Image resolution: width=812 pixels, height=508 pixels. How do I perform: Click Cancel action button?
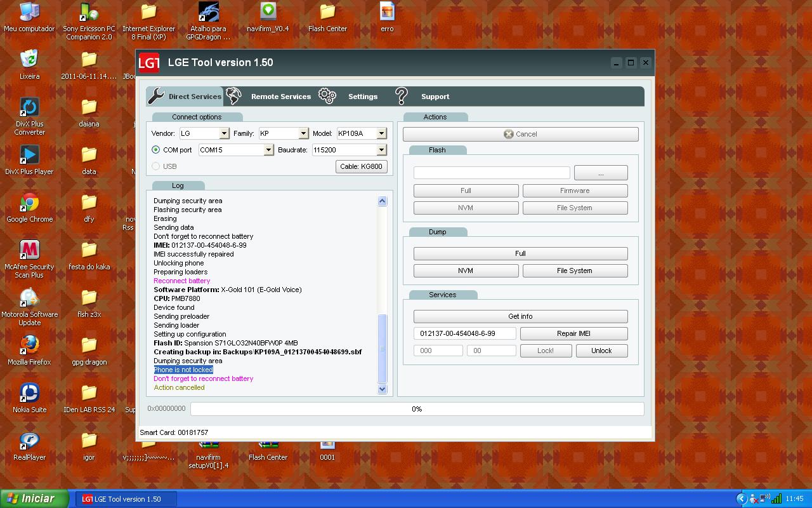click(x=520, y=134)
